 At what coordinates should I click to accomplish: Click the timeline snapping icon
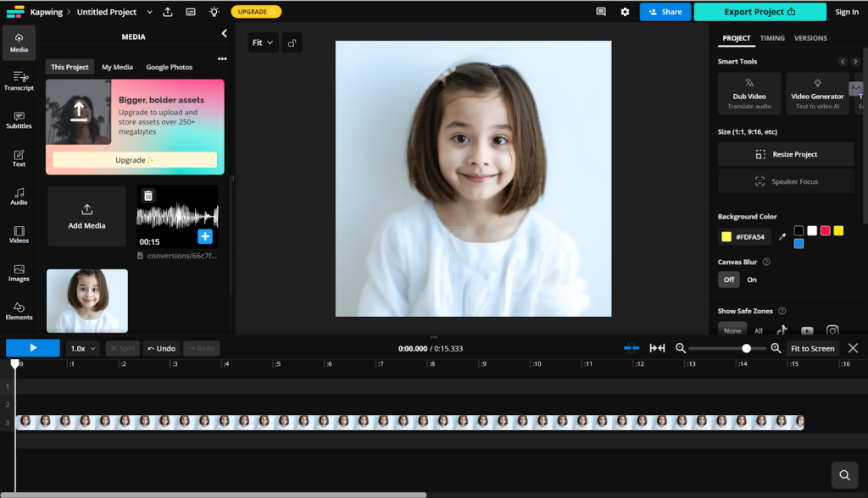(631, 348)
